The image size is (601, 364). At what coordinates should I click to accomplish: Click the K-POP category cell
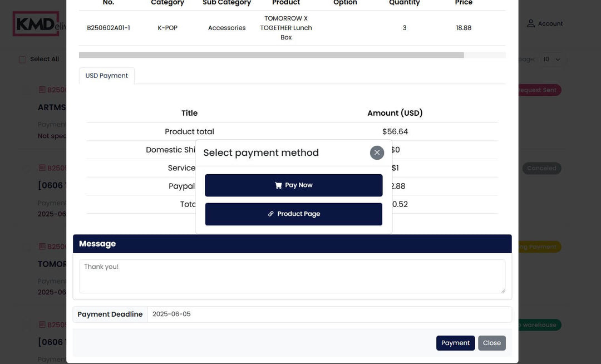tap(168, 28)
